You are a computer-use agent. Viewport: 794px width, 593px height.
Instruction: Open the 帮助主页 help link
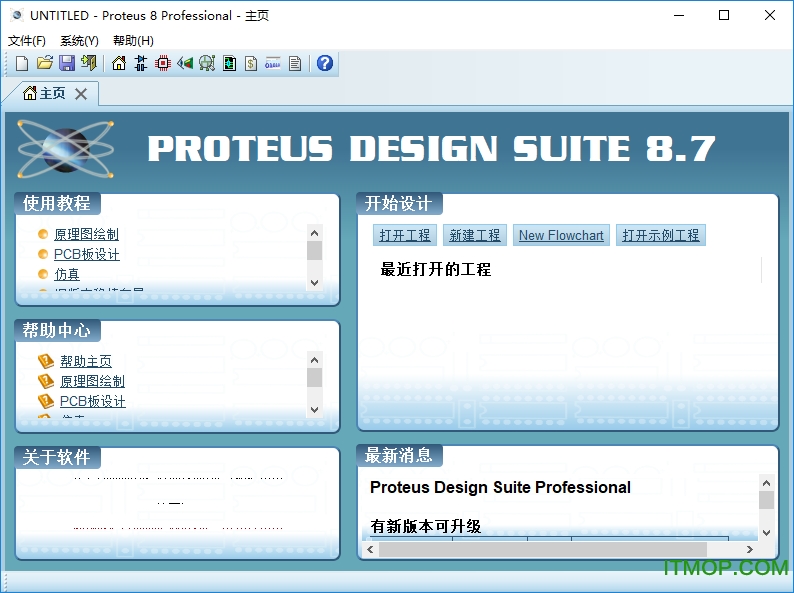[x=86, y=361]
